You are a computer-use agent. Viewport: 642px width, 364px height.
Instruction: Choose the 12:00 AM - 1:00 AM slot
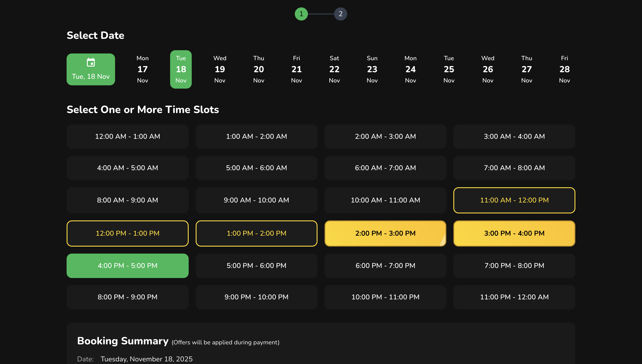pyautogui.click(x=128, y=137)
